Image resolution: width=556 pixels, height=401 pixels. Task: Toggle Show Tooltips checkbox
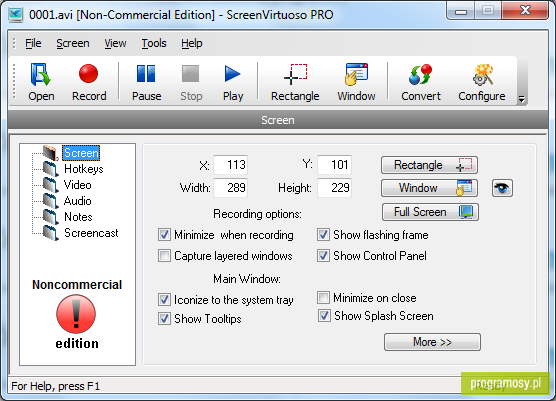tap(164, 318)
